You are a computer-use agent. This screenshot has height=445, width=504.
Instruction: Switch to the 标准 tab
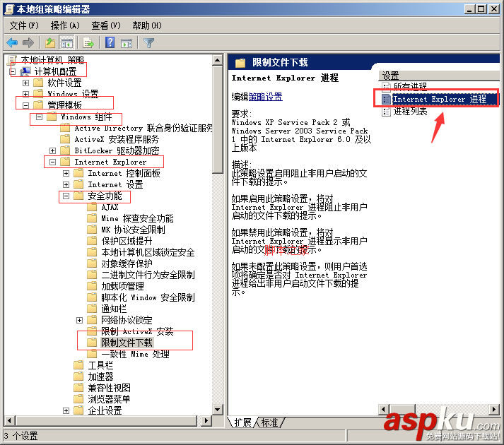pyautogui.click(x=269, y=422)
